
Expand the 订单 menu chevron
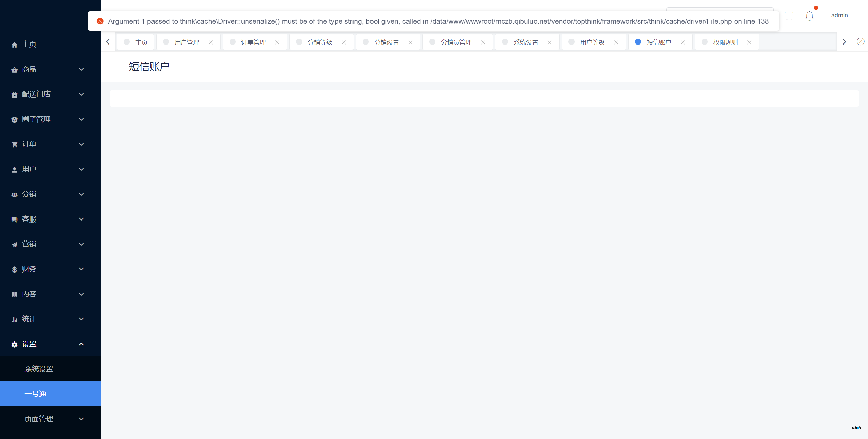(x=81, y=144)
